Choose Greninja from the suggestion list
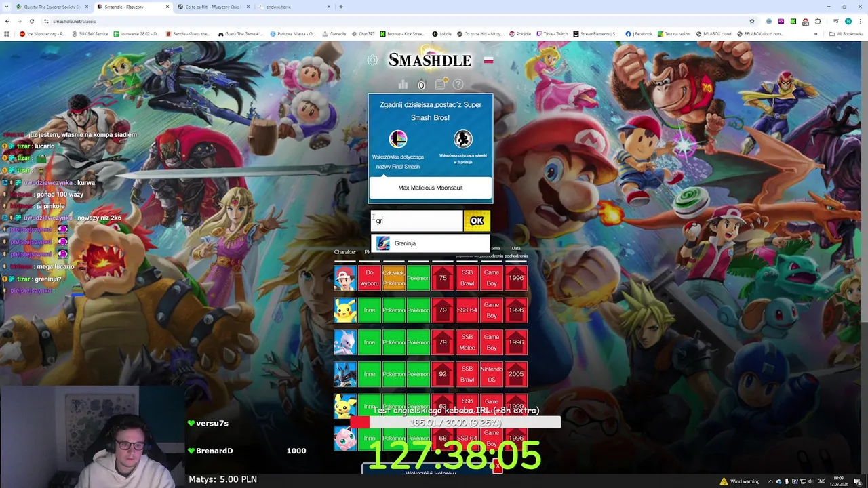The image size is (868, 488). [430, 243]
